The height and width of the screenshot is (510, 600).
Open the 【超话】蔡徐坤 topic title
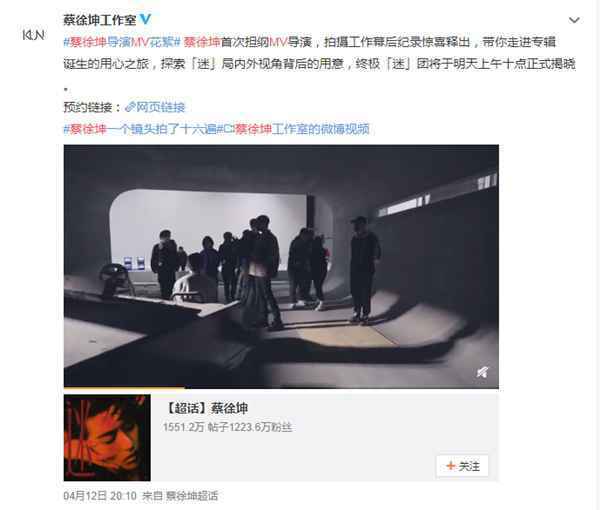click(206, 408)
